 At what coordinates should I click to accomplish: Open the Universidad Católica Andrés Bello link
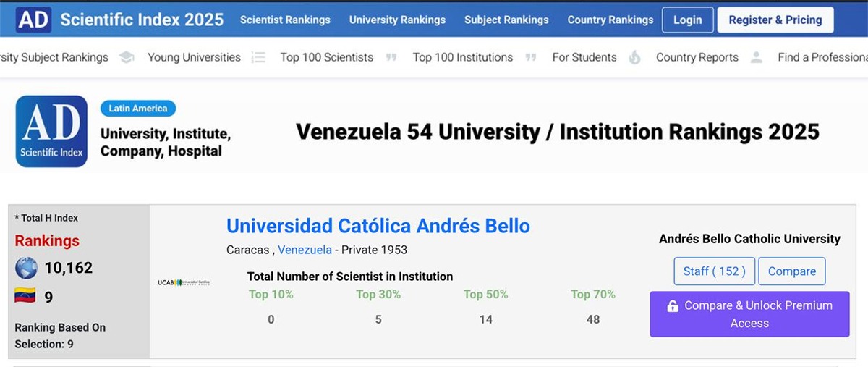(378, 226)
